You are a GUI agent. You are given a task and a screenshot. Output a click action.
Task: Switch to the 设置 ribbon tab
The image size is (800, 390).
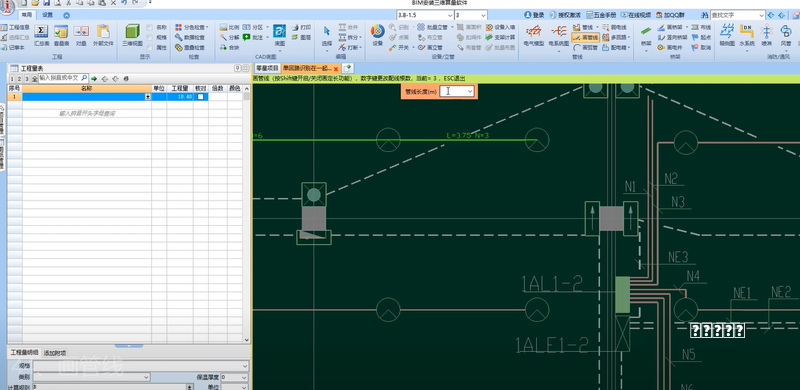(x=47, y=15)
